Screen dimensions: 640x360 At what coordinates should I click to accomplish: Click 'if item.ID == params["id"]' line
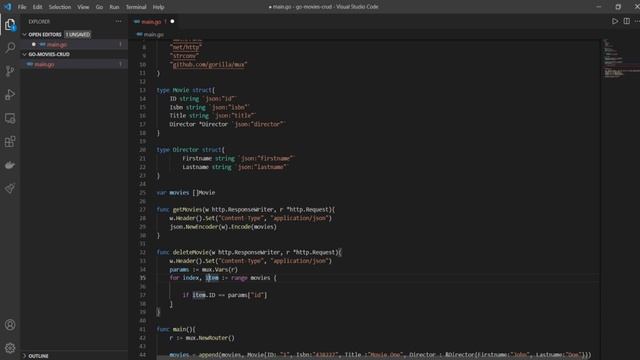pos(224,295)
